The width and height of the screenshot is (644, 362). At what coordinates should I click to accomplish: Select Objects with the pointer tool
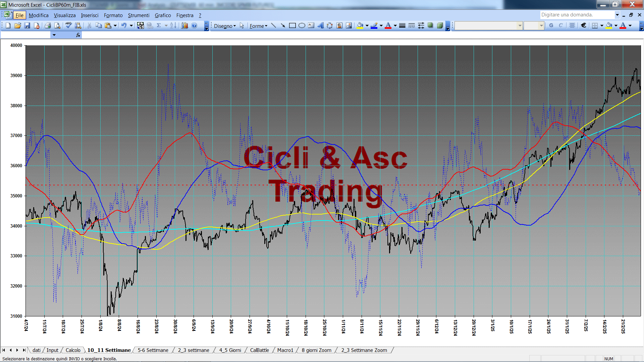pyautogui.click(x=242, y=25)
